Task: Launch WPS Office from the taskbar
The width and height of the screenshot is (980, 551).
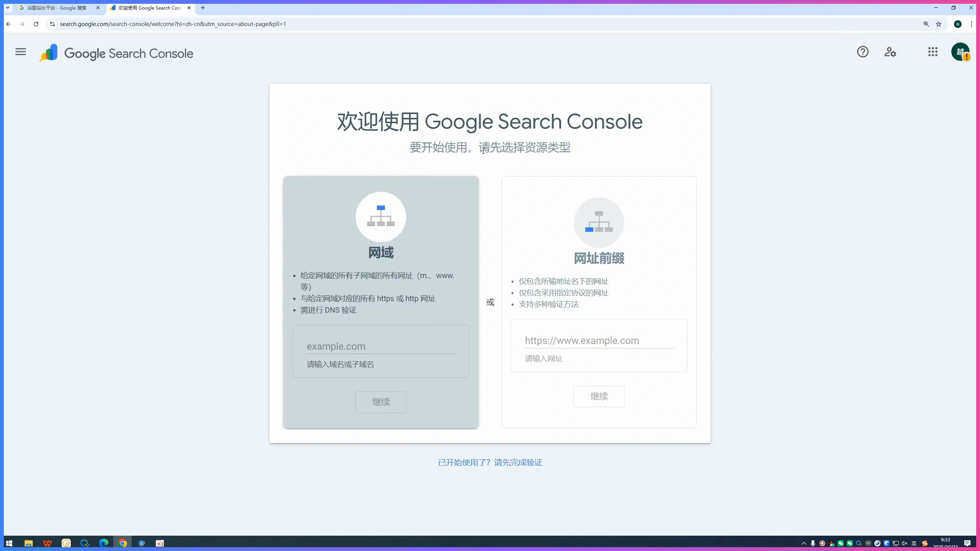Action: [x=47, y=543]
